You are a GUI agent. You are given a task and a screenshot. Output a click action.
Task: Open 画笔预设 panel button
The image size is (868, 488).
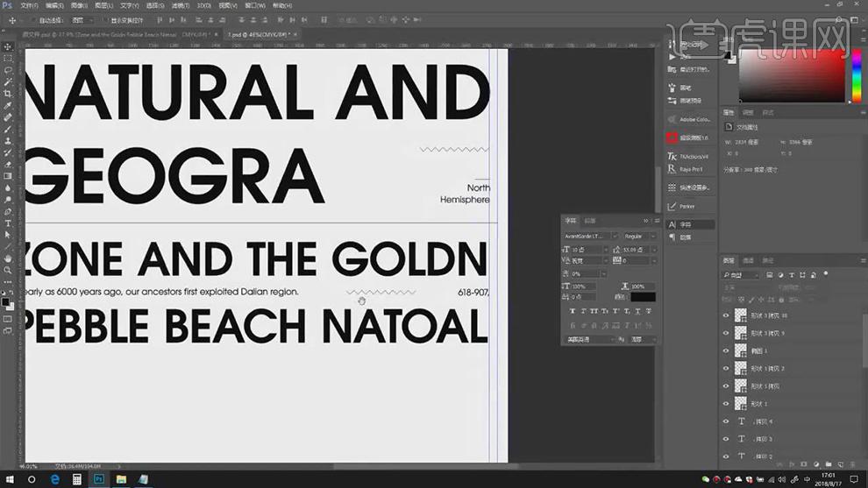(690, 101)
